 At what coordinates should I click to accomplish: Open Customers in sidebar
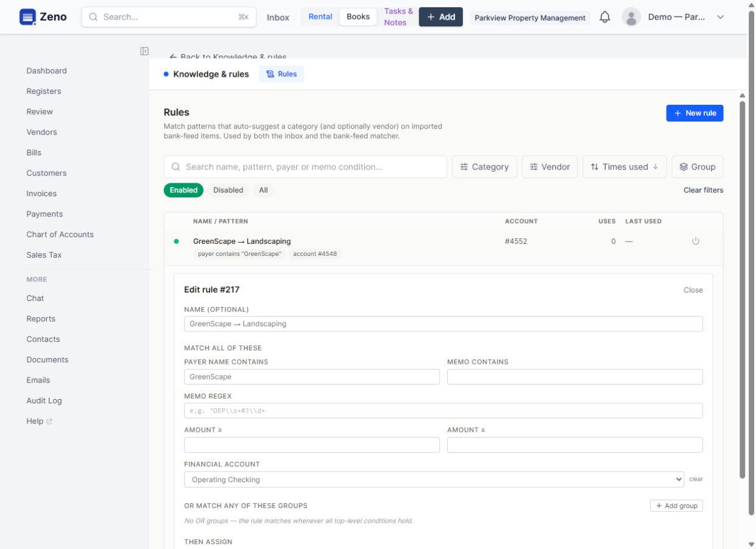[46, 173]
